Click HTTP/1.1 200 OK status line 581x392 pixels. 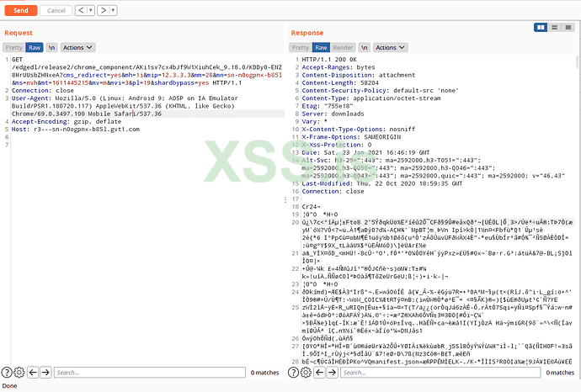coord(329,59)
